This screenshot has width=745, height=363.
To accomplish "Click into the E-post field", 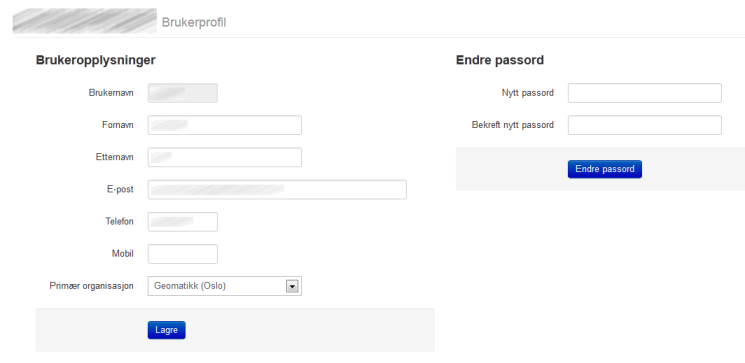I will point(277,189).
